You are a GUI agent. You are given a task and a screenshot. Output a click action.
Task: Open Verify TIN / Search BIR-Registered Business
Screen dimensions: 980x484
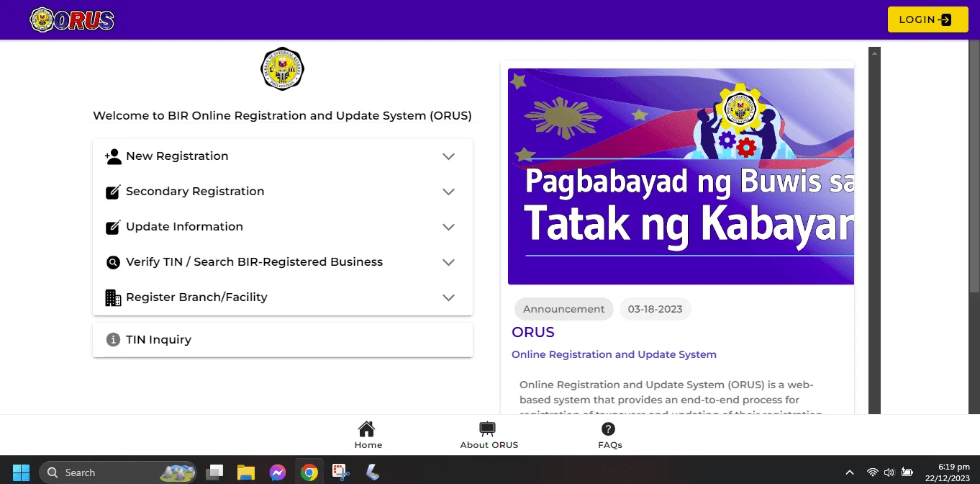click(283, 262)
